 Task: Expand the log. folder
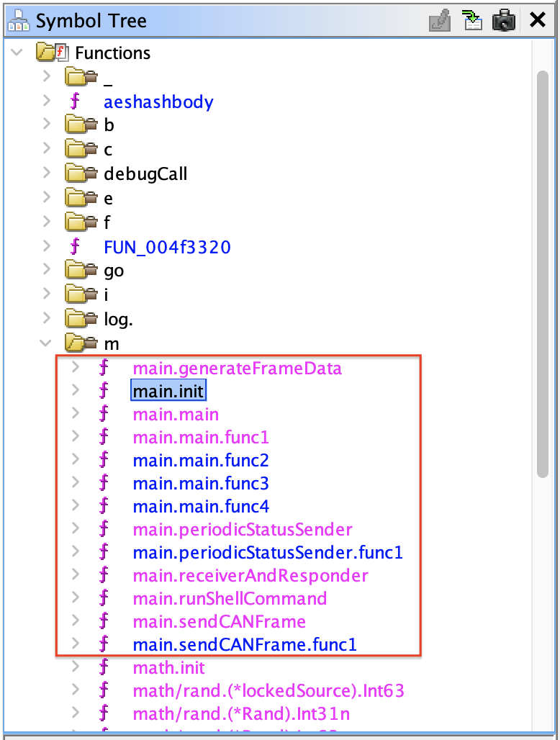pos(46,318)
